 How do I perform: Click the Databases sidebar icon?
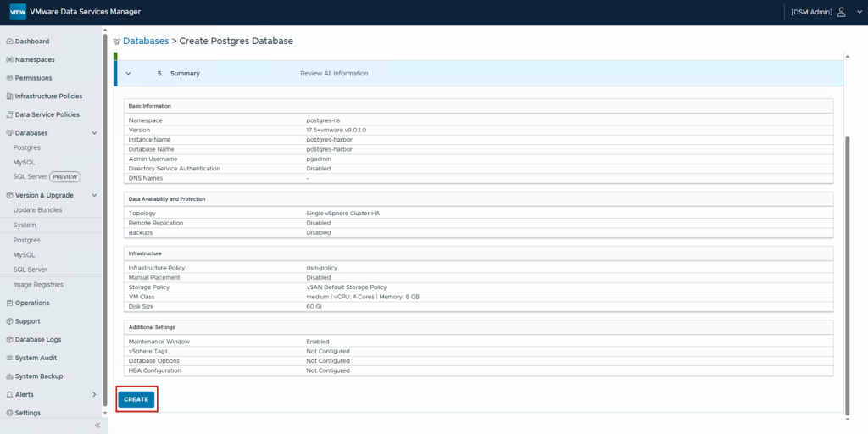coord(9,133)
